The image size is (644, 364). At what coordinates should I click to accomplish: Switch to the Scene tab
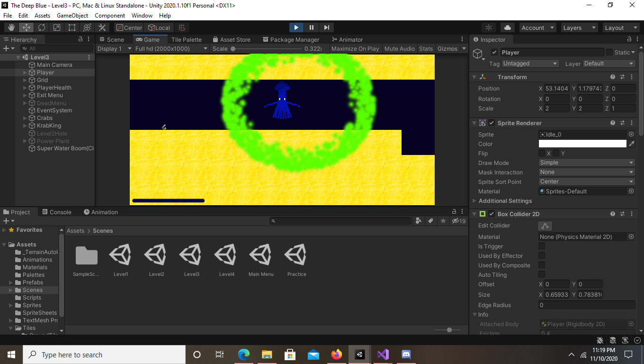pos(112,39)
